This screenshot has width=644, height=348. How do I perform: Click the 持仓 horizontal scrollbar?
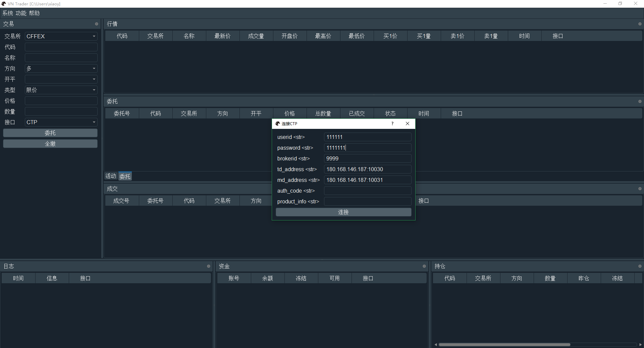pos(504,345)
